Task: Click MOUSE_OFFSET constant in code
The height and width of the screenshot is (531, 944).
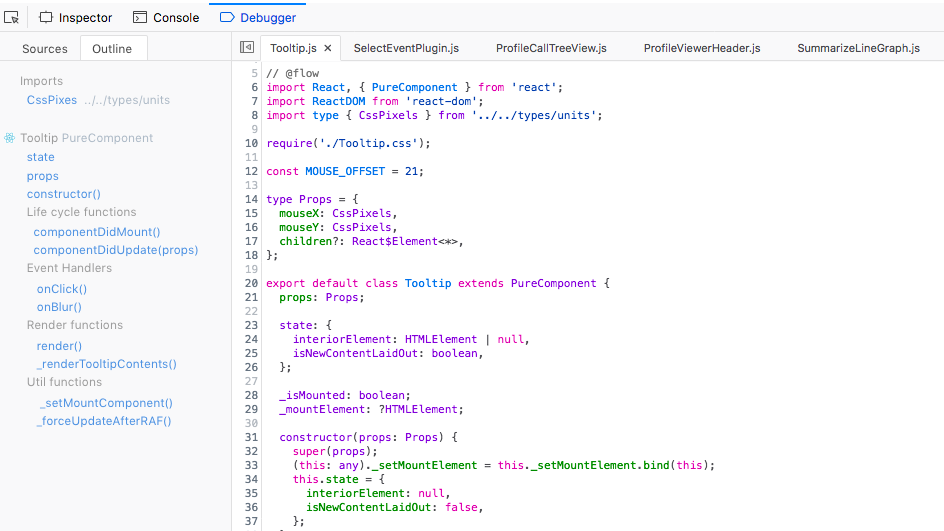Action: pos(345,171)
